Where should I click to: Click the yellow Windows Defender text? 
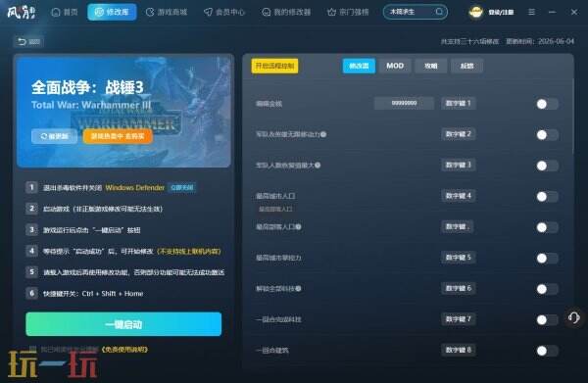coord(135,187)
